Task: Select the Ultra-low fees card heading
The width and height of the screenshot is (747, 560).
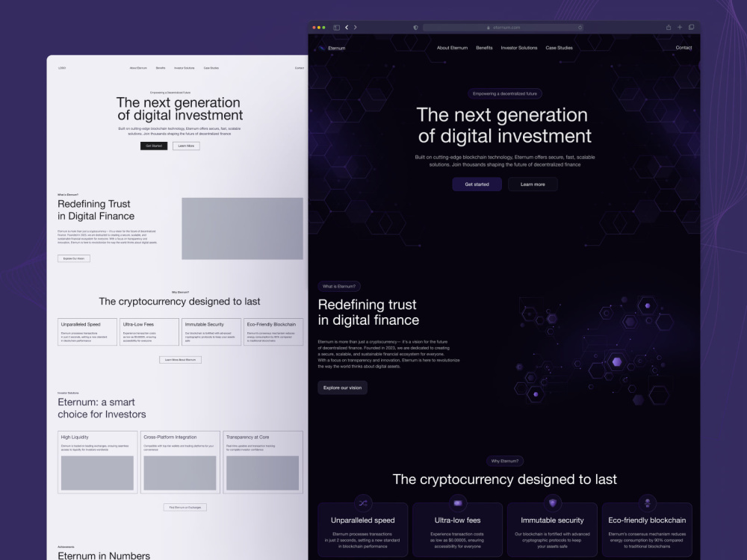Action: click(458, 520)
